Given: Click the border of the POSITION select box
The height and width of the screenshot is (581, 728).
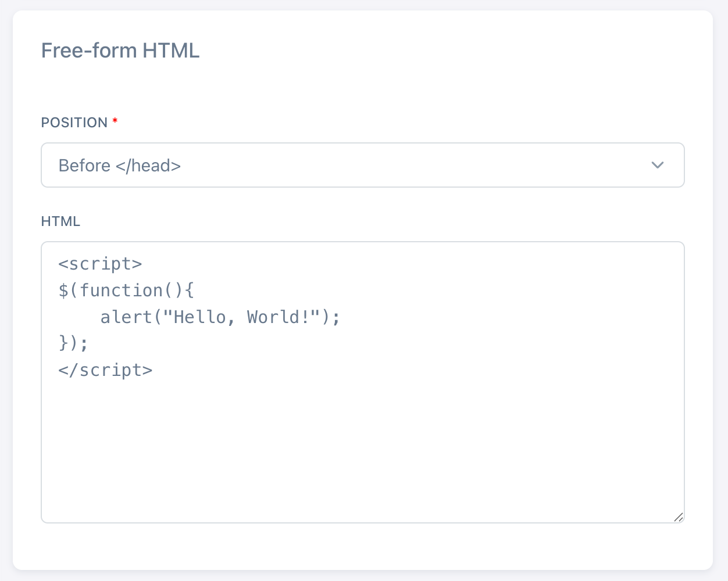Looking at the screenshot, I should (362, 144).
